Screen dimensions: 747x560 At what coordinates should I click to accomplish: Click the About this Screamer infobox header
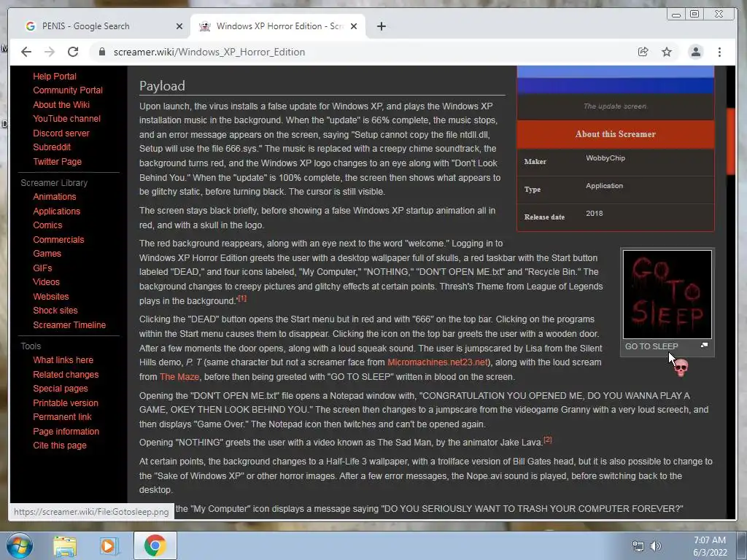click(615, 134)
